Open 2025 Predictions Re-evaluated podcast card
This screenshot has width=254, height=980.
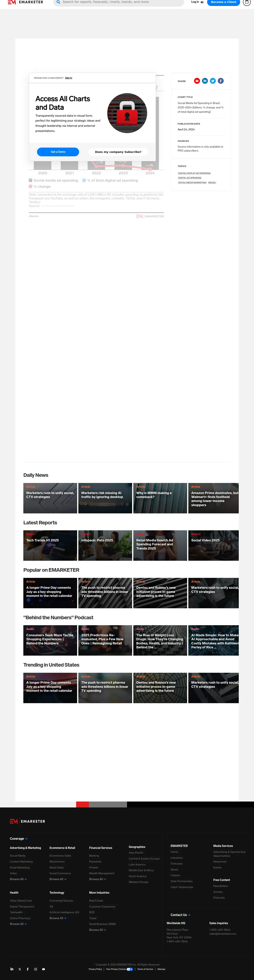point(105,640)
